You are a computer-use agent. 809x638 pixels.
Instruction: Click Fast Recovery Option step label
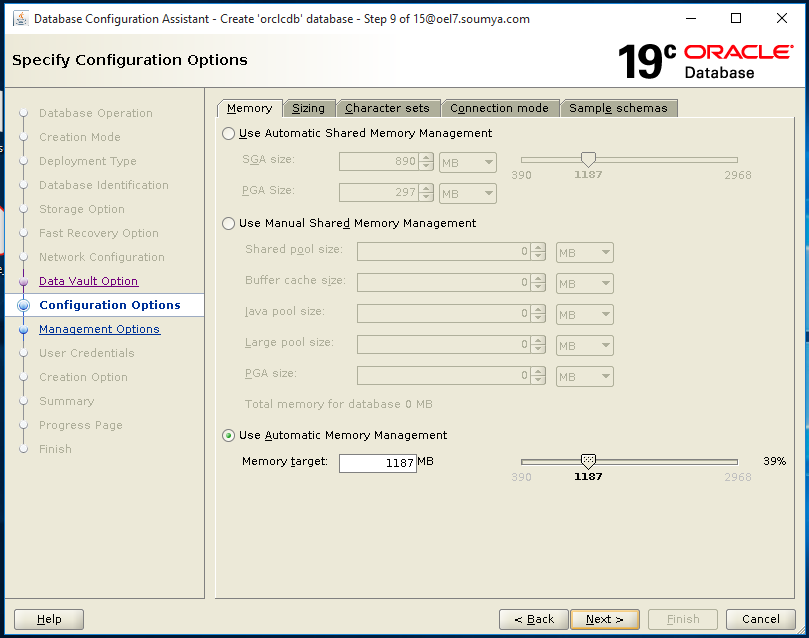[x=99, y=233]
